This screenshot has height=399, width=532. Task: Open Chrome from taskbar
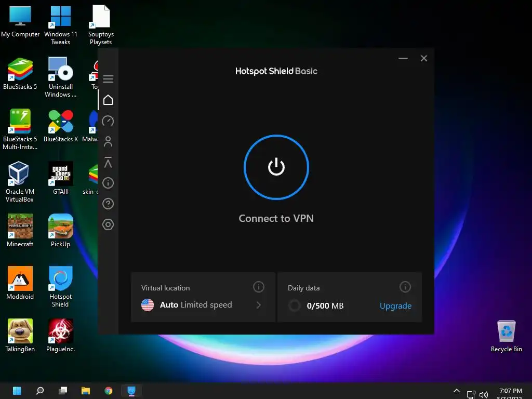pyautogui.click(x=109, y=391)
